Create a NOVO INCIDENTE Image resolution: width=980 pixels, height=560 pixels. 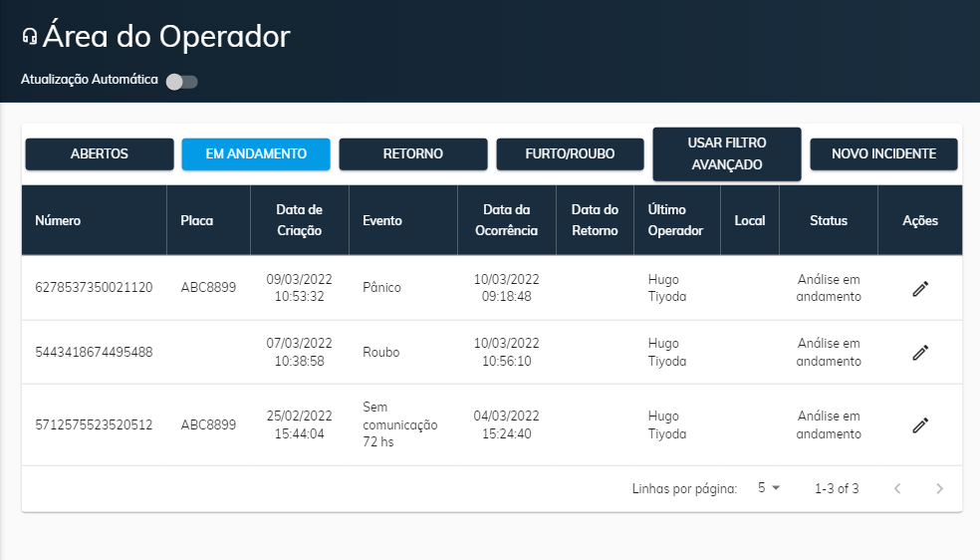(x=883, y=153)
